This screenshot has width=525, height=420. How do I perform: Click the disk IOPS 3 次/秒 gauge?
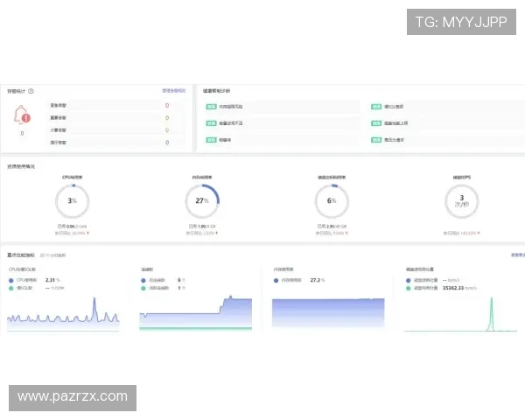click(461, 200)
